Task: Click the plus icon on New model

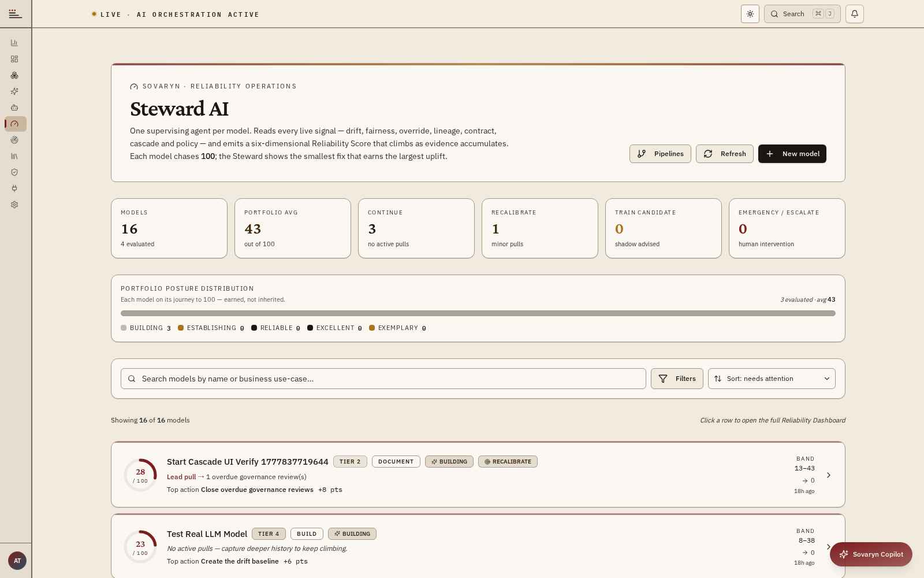Action: pyautogui.click(x=770, y=154)
